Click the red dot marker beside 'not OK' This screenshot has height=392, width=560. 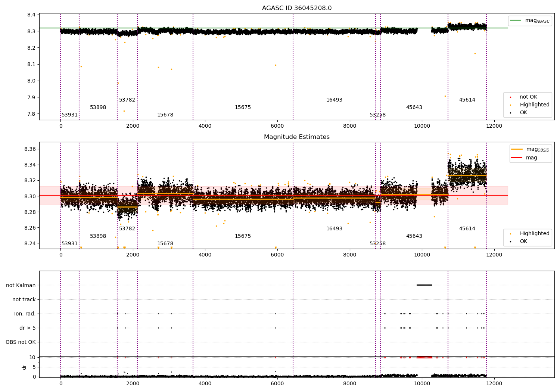pos(510,97)
